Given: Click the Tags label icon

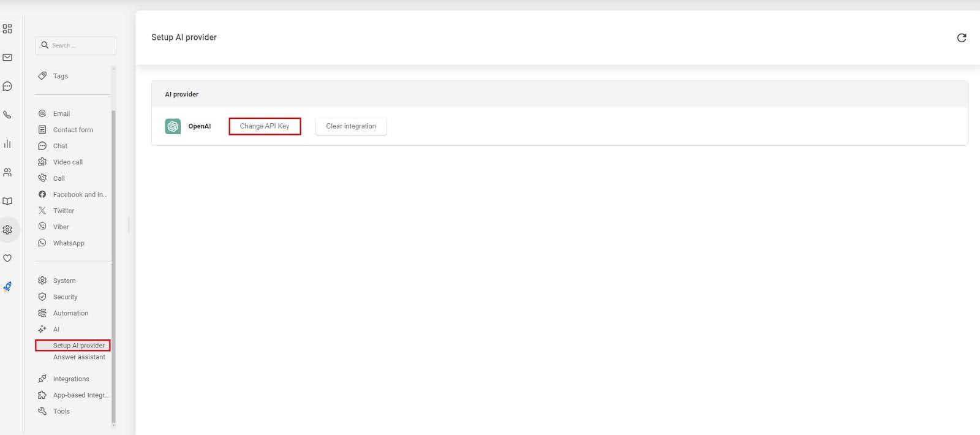Looking at the screenshot, I should [x=42, y=76].
